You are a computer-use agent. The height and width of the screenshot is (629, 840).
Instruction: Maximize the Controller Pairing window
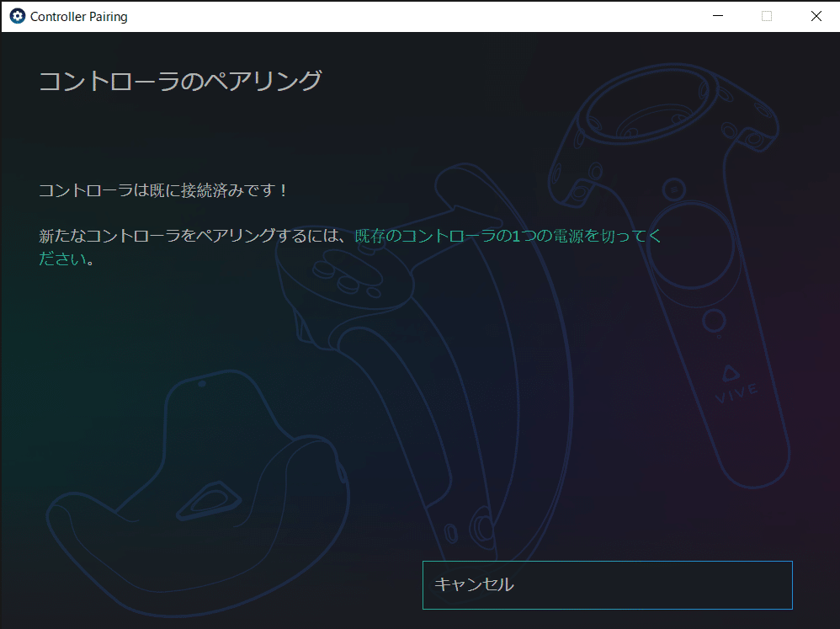766,15
